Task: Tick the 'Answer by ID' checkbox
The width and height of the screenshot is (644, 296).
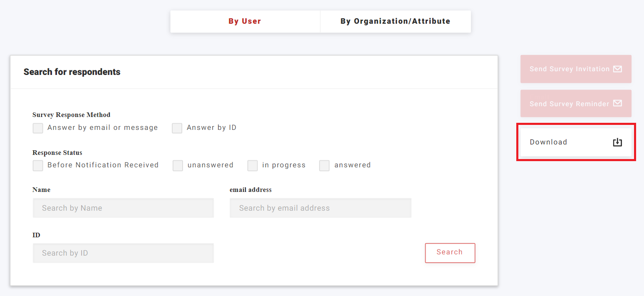Action: 177,128
